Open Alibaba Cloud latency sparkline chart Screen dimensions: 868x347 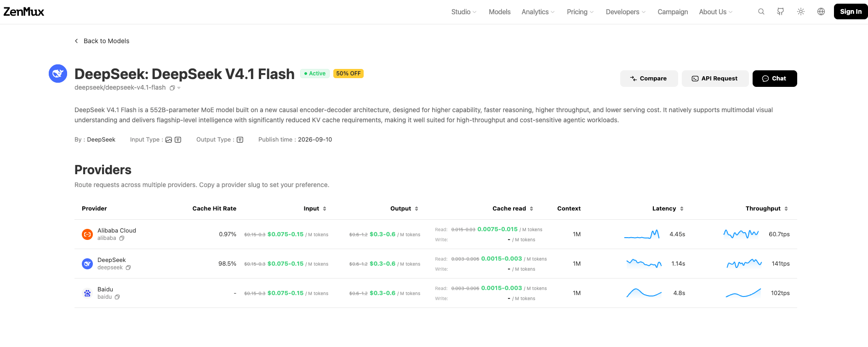(x=642, y=234)
